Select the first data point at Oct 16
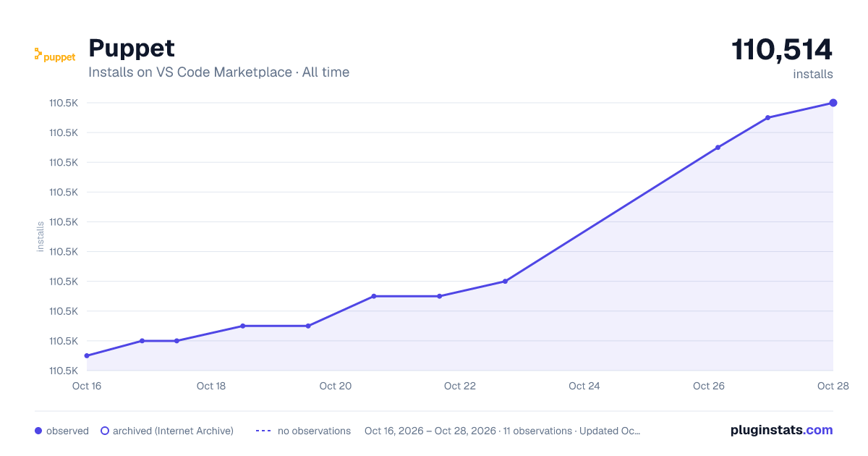 click(87, 355)
